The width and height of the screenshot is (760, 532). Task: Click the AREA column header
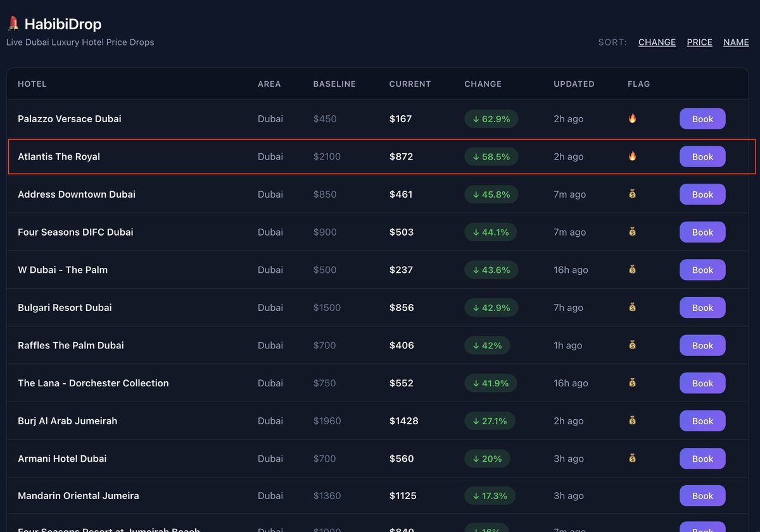pyautogui.click(x=269, y=84)
